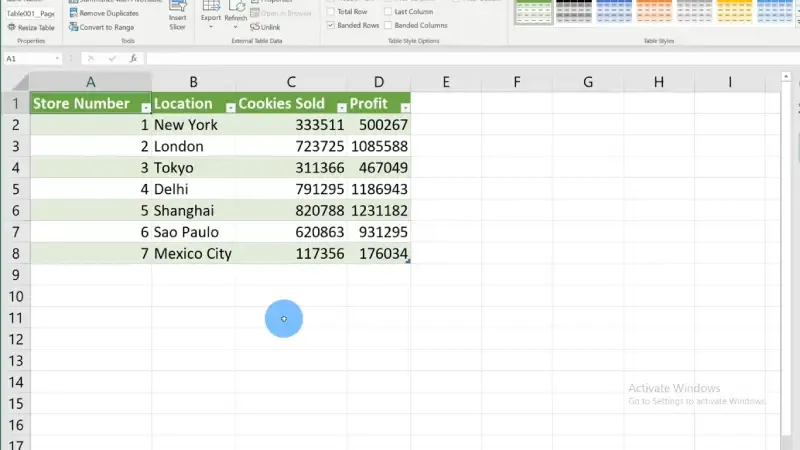Viewport: 800px width, 450px height.
Task: Click the Tokyo cell
Action: (x=193, y=168)
